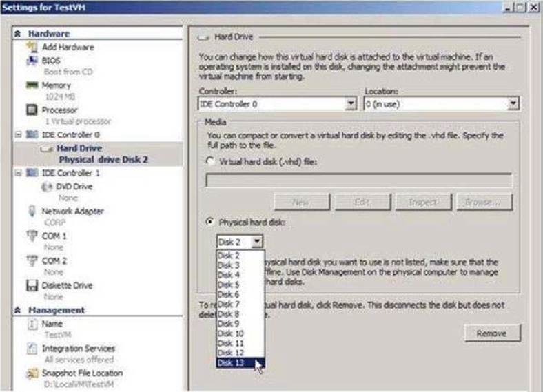The height and width of the screenshot is (392, 543).
Task: Choose Disk 3 from dropdown list
Action: (x=240, y=265)
